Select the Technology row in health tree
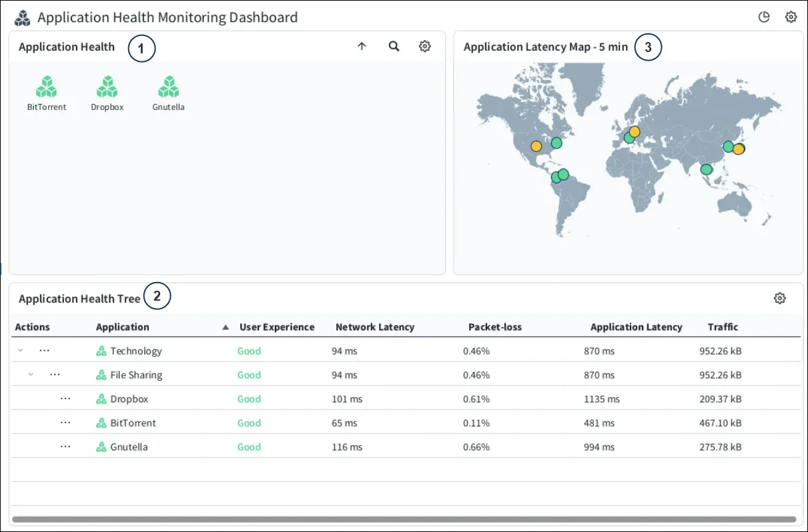Screen dimensions: 808x532 (x=136, y=351)
